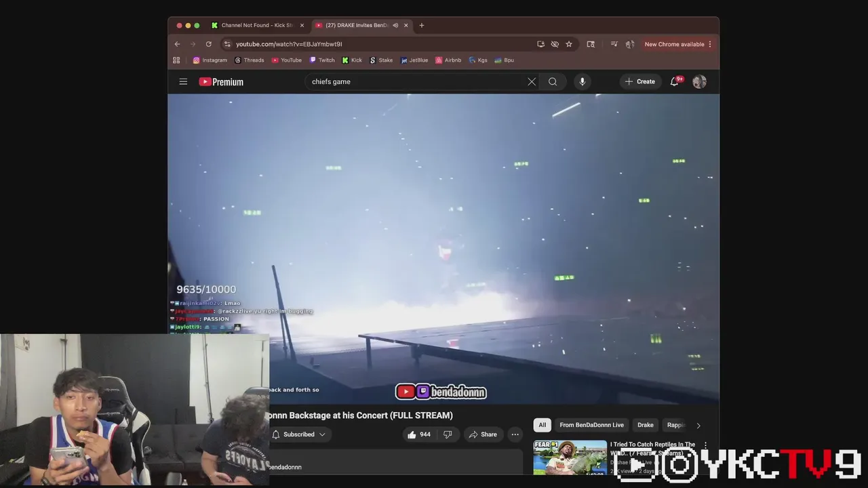Open Chrome's three-dot menu
Image resolution: width=868 pixels, height=488 pixels.
pyautogui.click(x=710, y=44)
